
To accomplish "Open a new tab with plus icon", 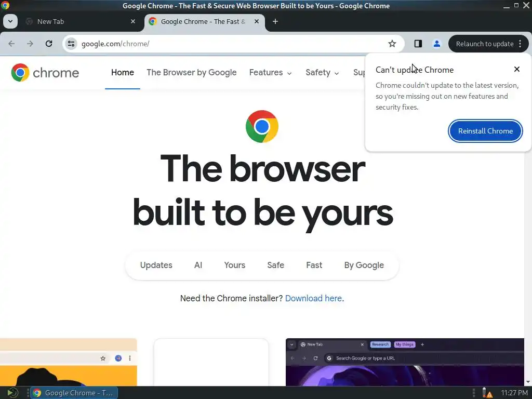I will pyautogui.click(x=275, y=21).
